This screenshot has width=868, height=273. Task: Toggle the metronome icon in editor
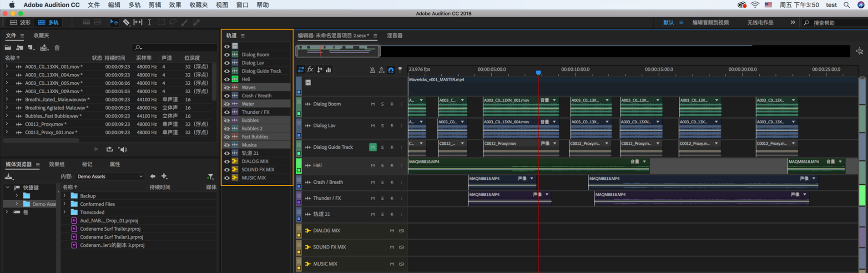pos(373,70)
